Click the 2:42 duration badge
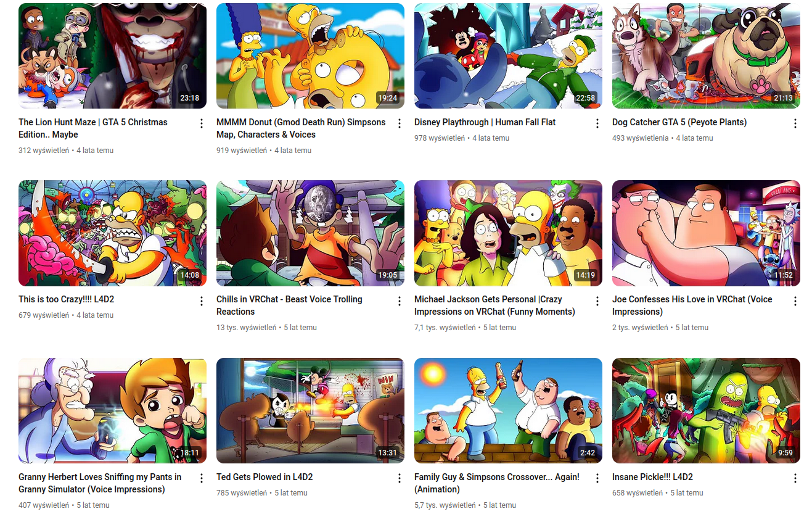The height and width of the screenshot is (514, 812). [x=588, y=453]
